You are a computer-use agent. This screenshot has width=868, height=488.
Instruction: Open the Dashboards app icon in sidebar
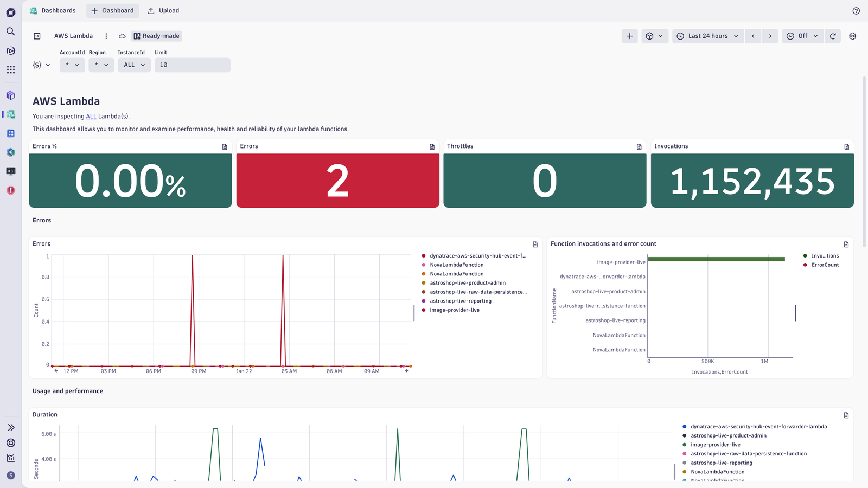point(10,114)
